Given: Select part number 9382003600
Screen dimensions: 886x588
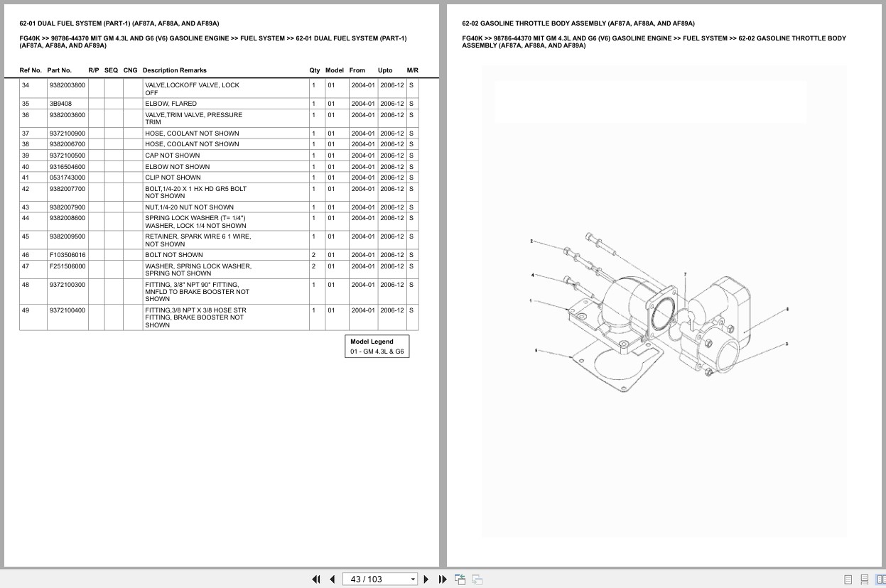Looking at the screenshot, I should tap(67, 115).
